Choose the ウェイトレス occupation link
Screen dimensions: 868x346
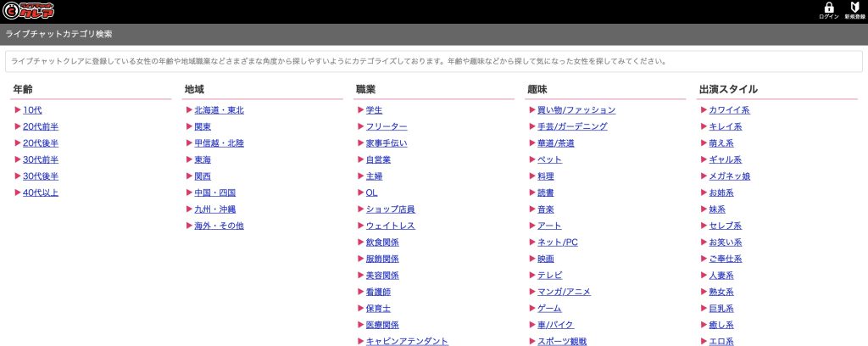(390, 226)
